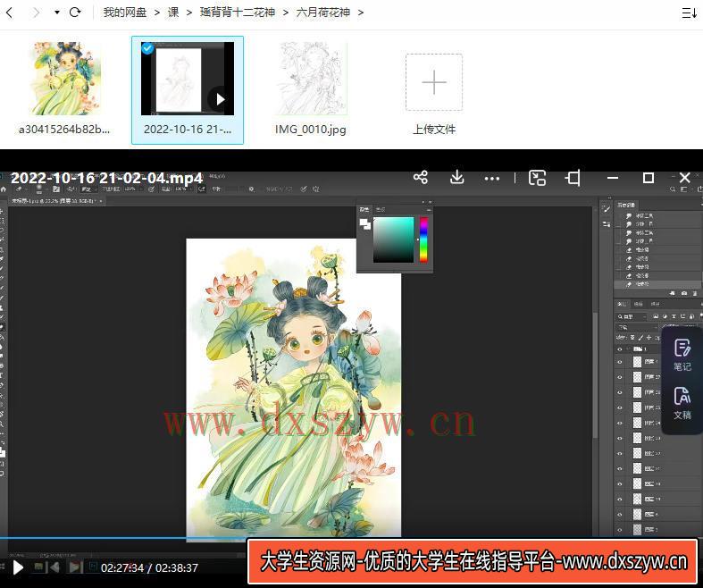703x588 pixels.
Task: Open the layer blend mode dropdown
Action: pos(637,327)
